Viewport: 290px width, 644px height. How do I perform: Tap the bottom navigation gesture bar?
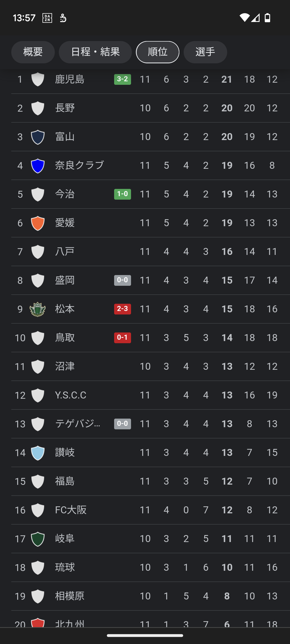[145, 635]
